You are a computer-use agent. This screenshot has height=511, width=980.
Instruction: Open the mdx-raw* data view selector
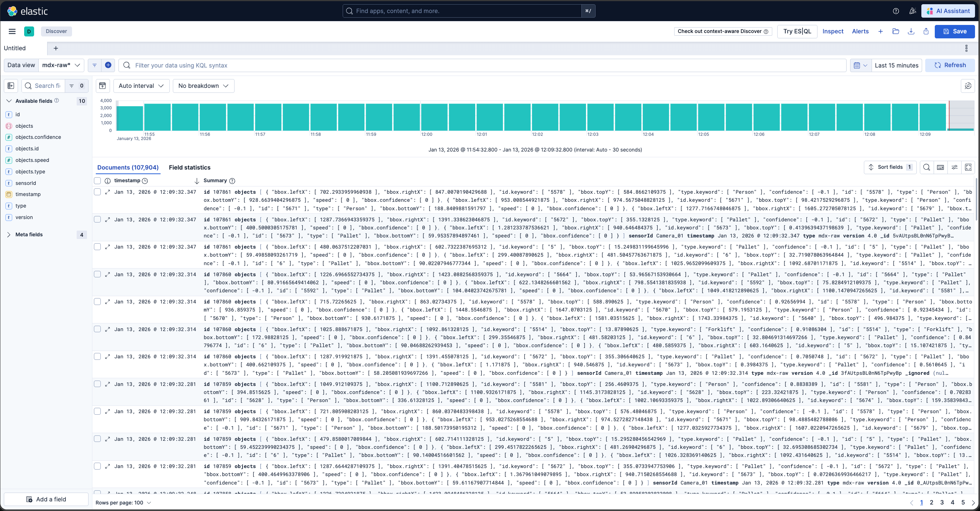coord(61,65)
